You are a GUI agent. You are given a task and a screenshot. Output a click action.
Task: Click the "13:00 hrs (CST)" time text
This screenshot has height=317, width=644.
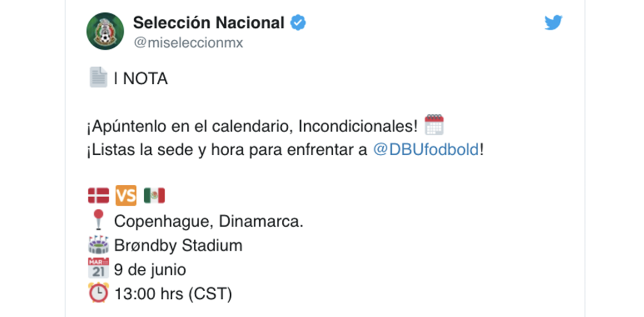pyautogui.click(x=173, y=294)
